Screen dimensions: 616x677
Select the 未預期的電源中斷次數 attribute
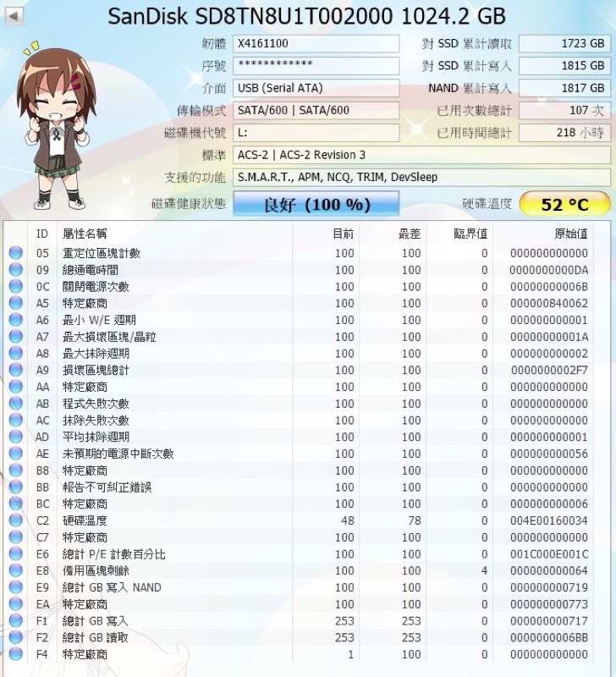118,454
